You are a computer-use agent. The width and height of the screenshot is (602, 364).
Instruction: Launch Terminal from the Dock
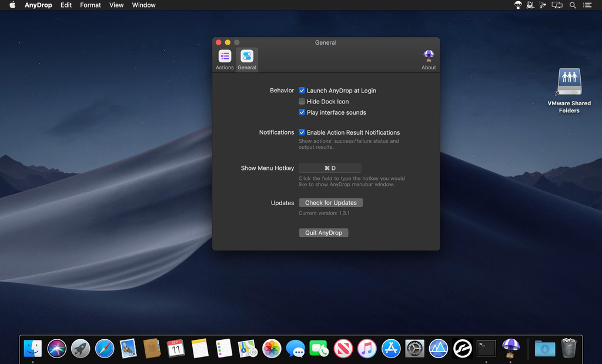tap(486, 348)
